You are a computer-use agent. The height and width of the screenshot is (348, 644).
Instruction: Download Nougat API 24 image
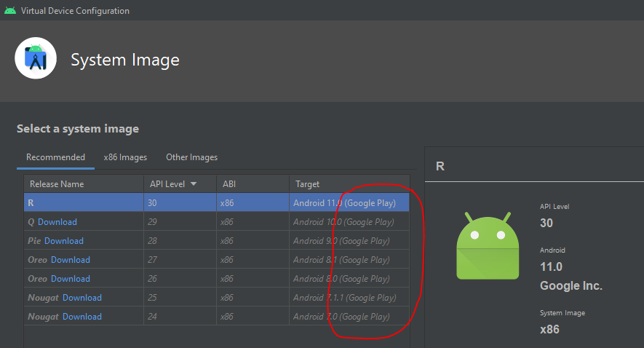pyautogui.click(x=82, y=317)
